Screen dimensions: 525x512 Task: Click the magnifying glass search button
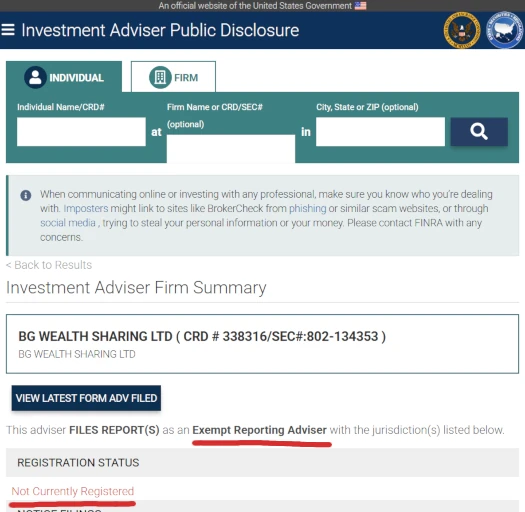[479, 132]
